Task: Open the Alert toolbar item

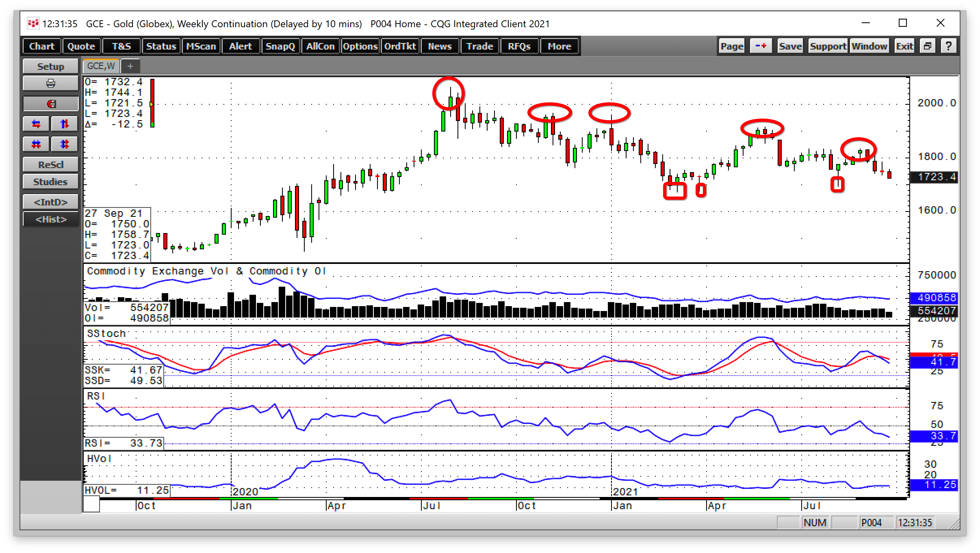Action: pyautogui.click(x=241, y=46)
